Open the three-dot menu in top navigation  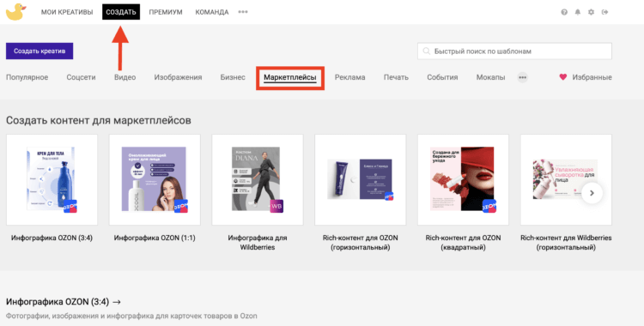click(x=243, y=12)
